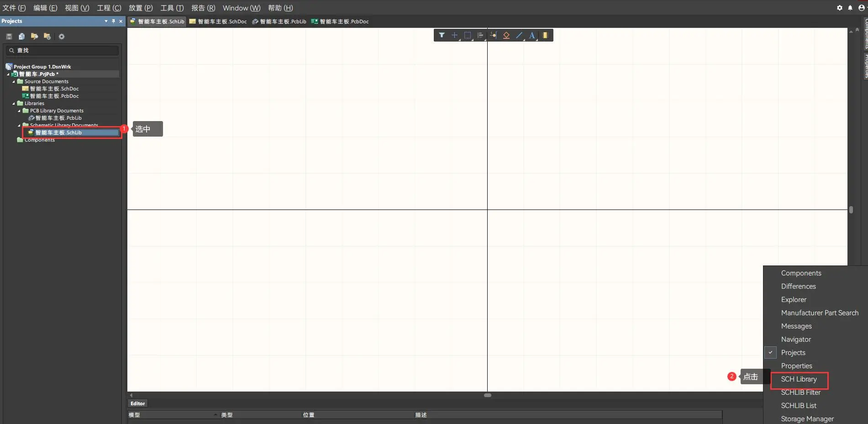868x424 pixels.
Task: Collapse the PCB Library Documents folder
Action: pos(19,111)
